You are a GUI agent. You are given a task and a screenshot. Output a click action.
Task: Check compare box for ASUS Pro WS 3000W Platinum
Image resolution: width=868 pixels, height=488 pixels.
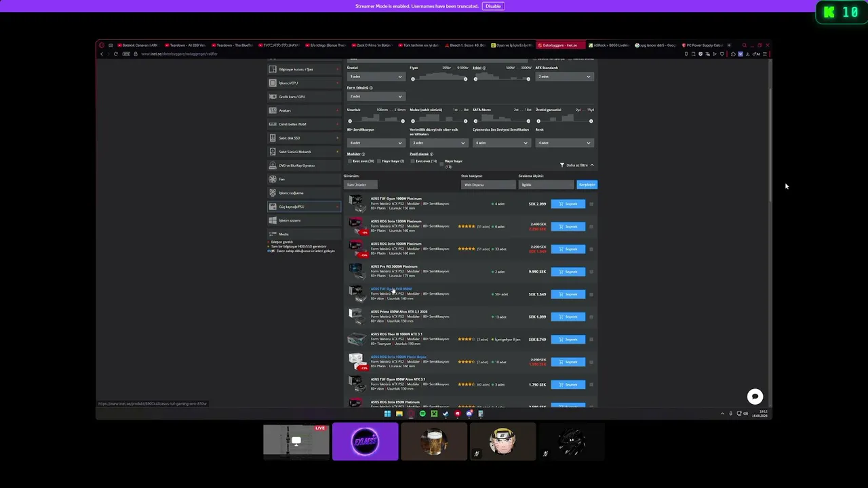[x=591, y=272]
